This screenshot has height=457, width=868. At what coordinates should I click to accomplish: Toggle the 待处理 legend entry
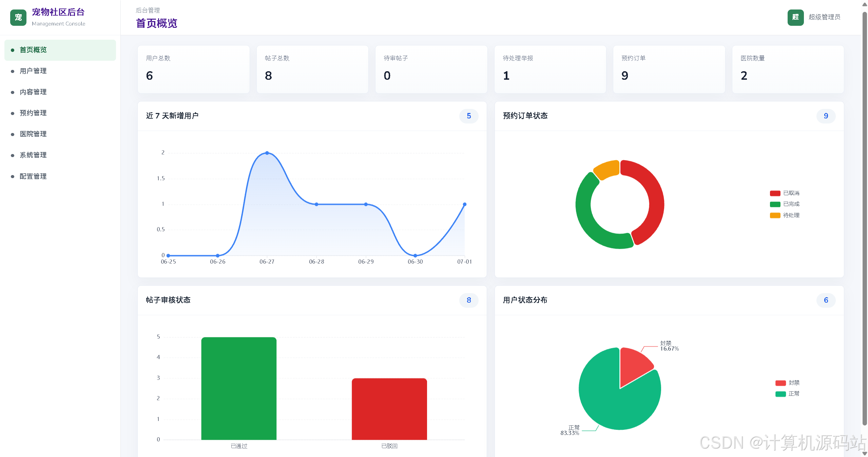click(x=785, y=215)
